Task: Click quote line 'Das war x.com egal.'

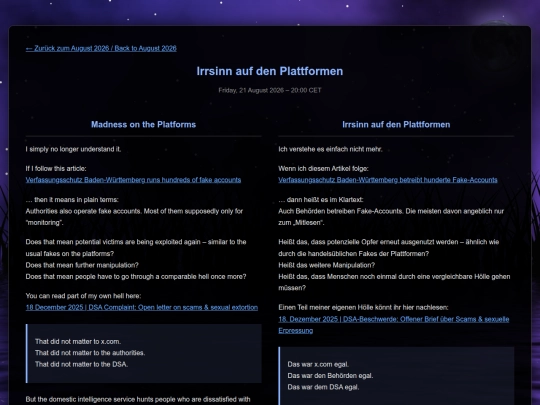Action: pos(318,364)
